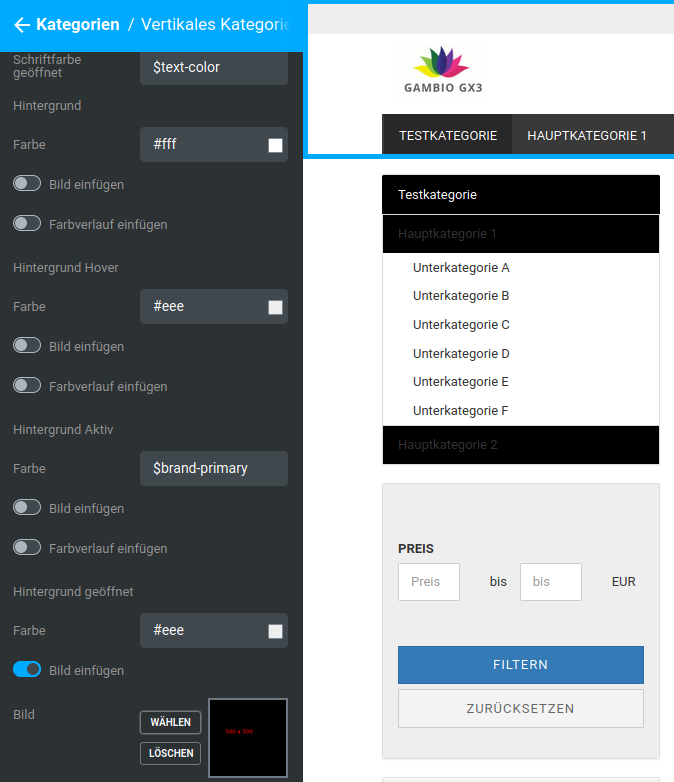Click the back arrow next to Kategorien

[x=21, y=25]
